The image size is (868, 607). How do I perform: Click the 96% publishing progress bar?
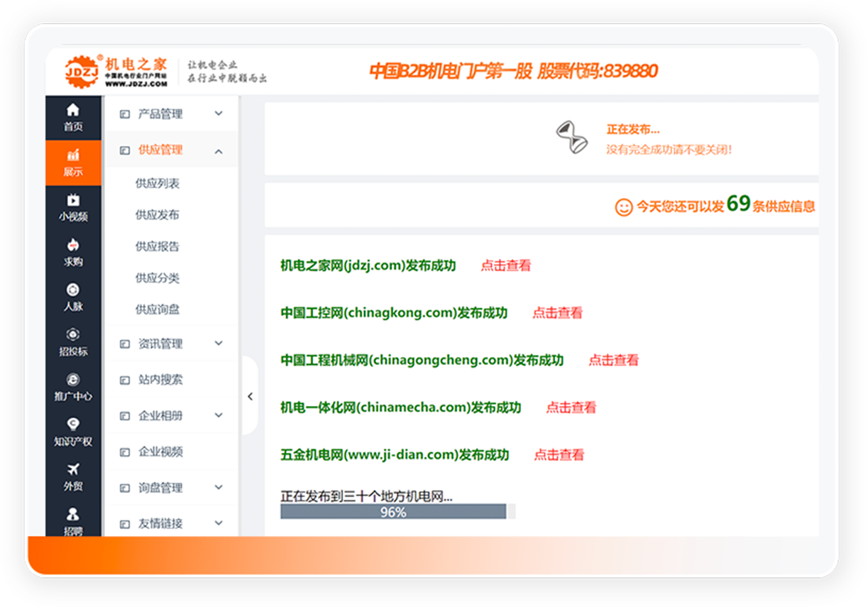(393, 512)
